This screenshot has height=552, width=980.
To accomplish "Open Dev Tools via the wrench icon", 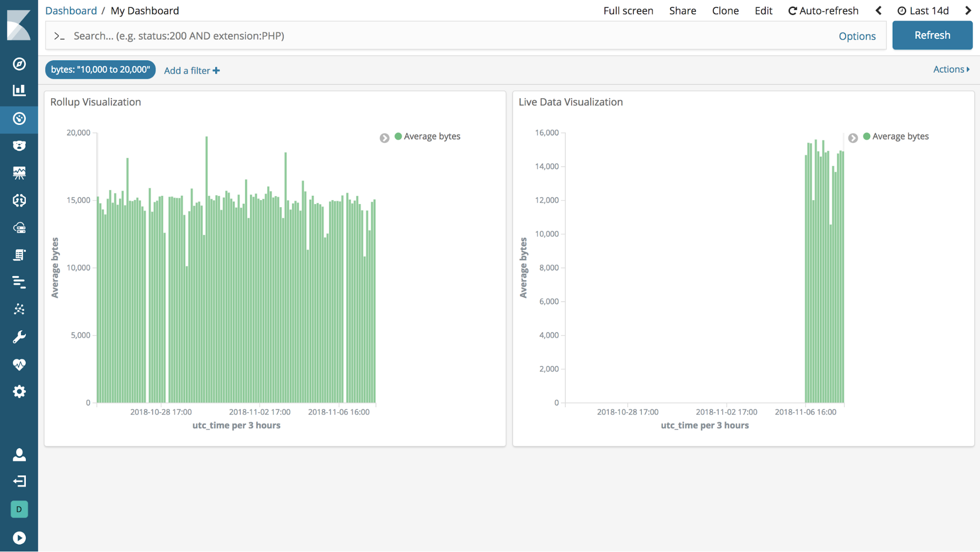I will pos(19,336).
